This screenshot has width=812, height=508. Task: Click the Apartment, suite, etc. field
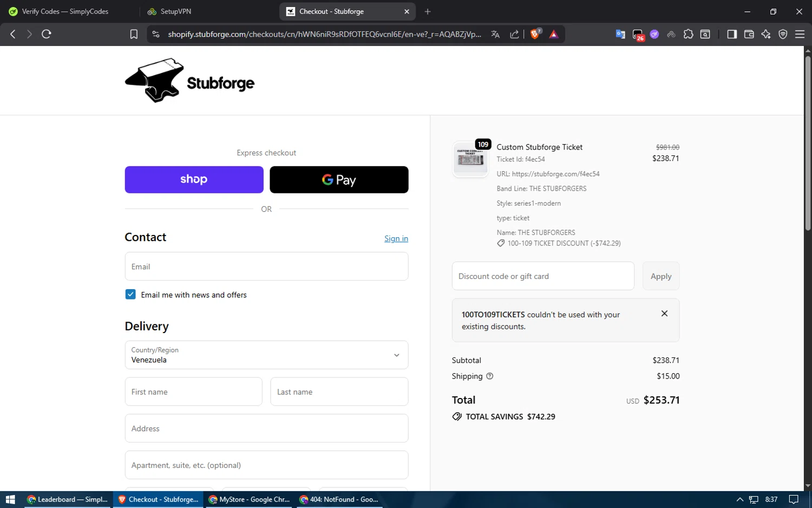[266, 465]
